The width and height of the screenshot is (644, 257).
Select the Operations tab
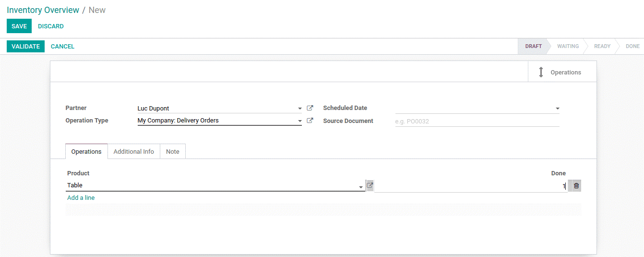click(x=86, y=151)
